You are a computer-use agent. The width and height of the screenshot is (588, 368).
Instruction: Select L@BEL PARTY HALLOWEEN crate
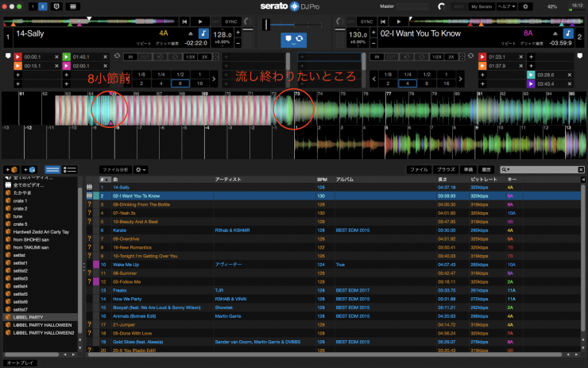[x=42, y=325]
